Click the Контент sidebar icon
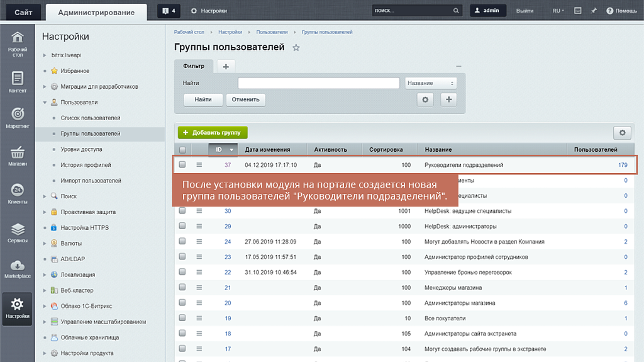Viewport: 644px width, 362px height. (x=17, y=81)
